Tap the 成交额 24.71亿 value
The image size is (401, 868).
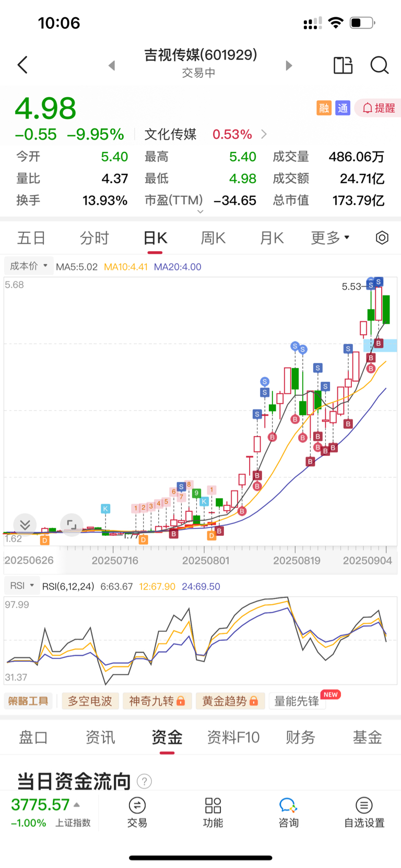click(362, 179)
